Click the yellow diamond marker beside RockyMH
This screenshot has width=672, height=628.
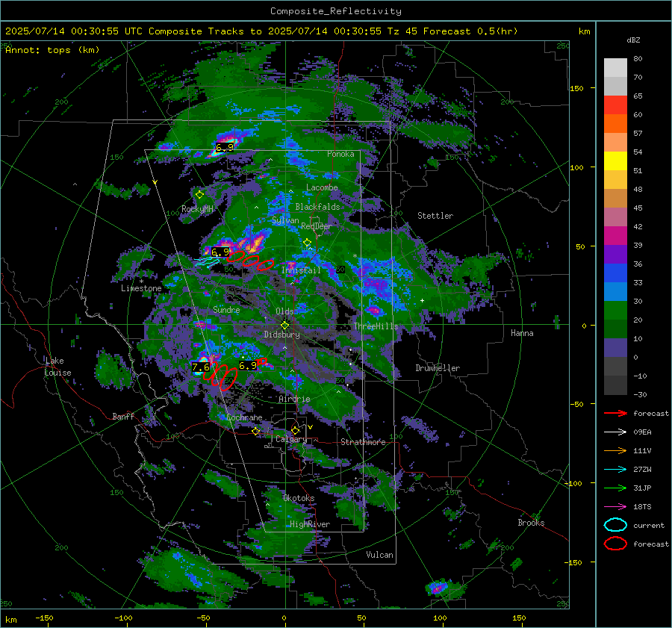[199, 195]
